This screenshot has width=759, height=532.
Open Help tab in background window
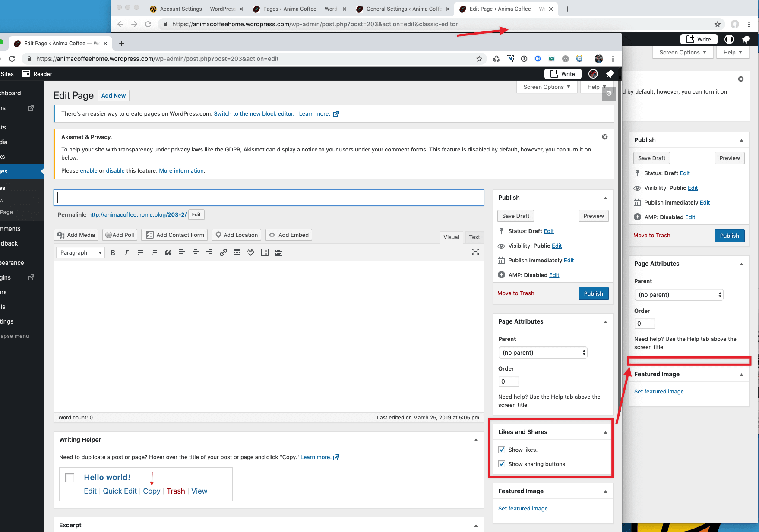click(x=733, y=52)
